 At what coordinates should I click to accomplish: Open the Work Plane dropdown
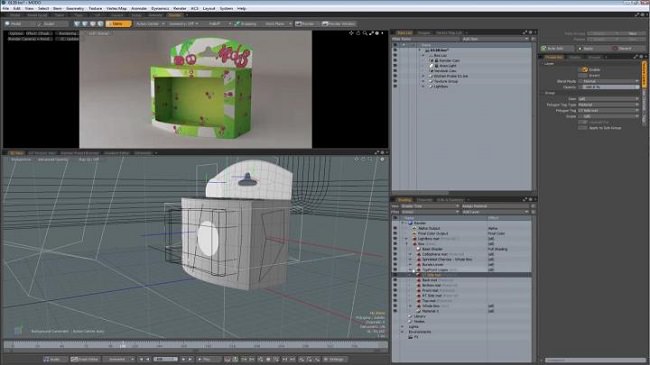coord(277,24)
